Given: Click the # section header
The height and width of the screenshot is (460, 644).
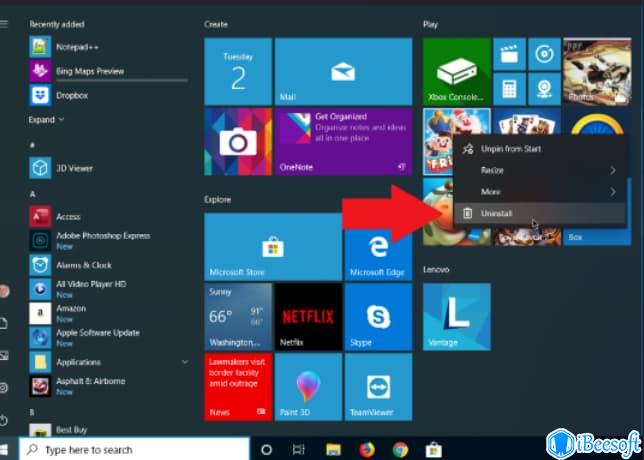Looking at the screenshot, I should pos(32,145).
